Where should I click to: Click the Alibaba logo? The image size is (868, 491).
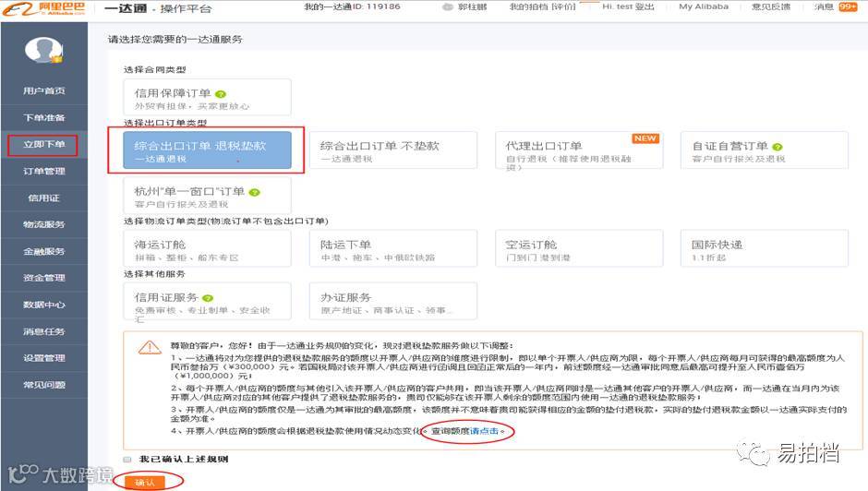click(x=45, y=9)
